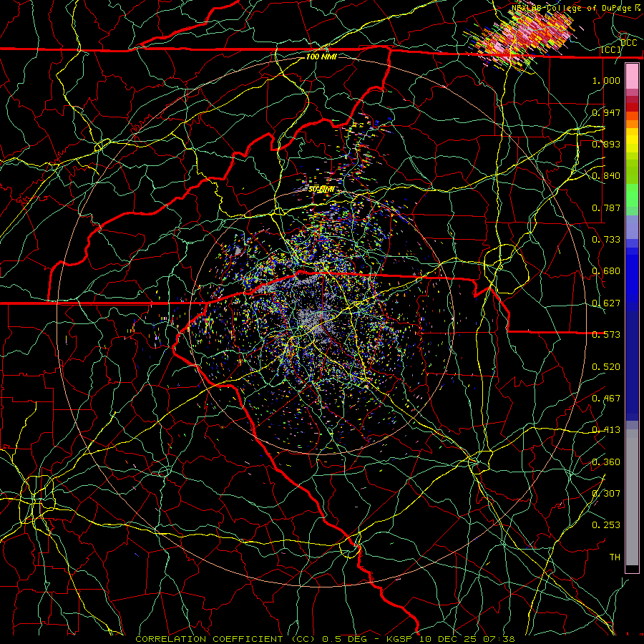Select the 1.000 legend value

coord(606,80)
